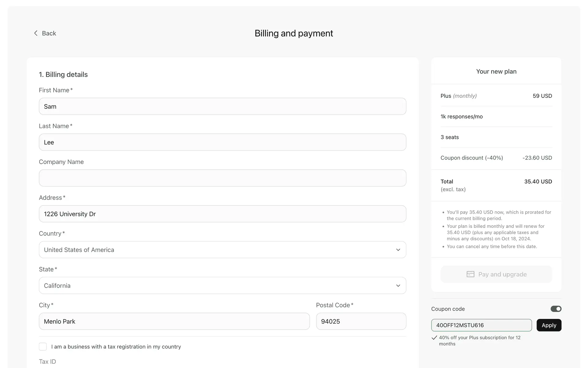
Task: Toggle the Coupon code switch off
Action: (x=556, y=309)
